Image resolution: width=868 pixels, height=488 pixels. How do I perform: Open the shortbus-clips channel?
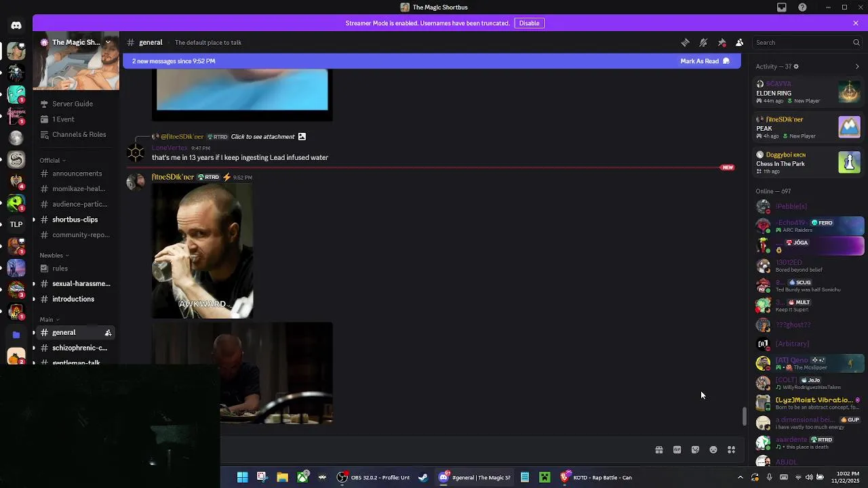(x=75, y=220)
